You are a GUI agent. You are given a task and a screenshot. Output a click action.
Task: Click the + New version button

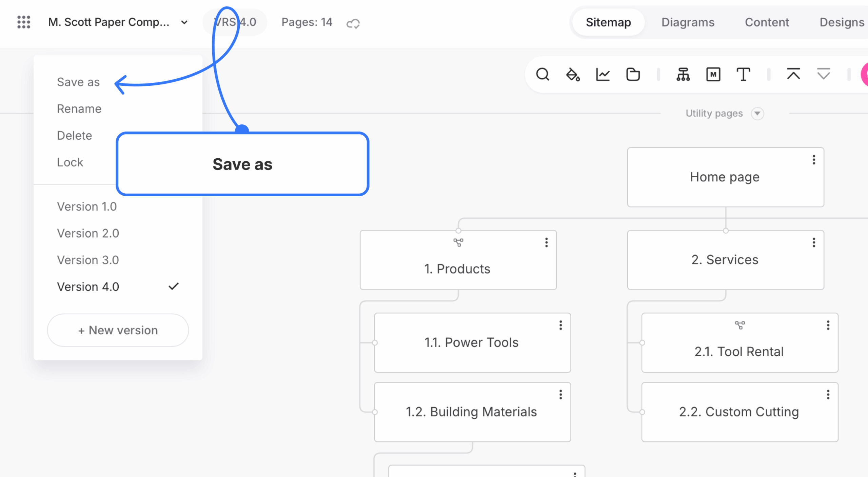[118, 330]
